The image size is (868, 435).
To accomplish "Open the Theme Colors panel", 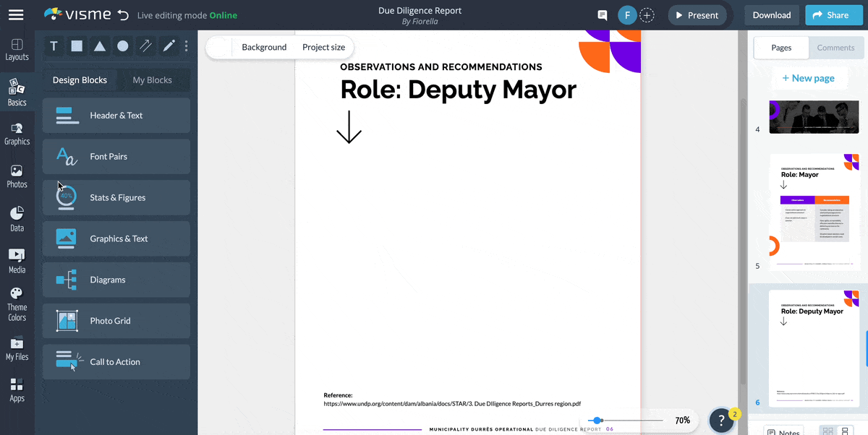I will [17, 302].
